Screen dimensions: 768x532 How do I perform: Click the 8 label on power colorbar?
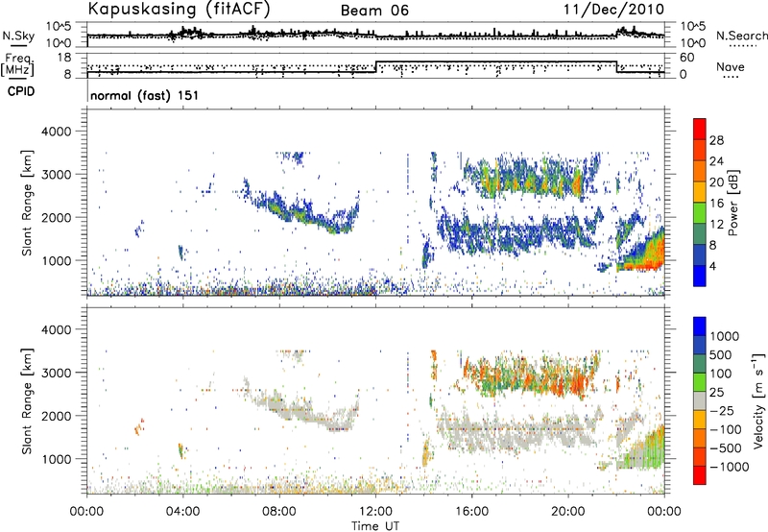713,245
